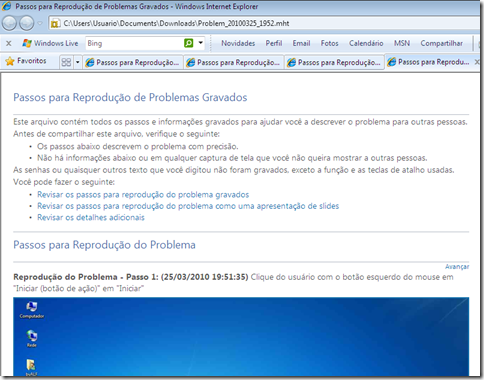Switch to the first Passos para Reprodução tab

(133, 62)
